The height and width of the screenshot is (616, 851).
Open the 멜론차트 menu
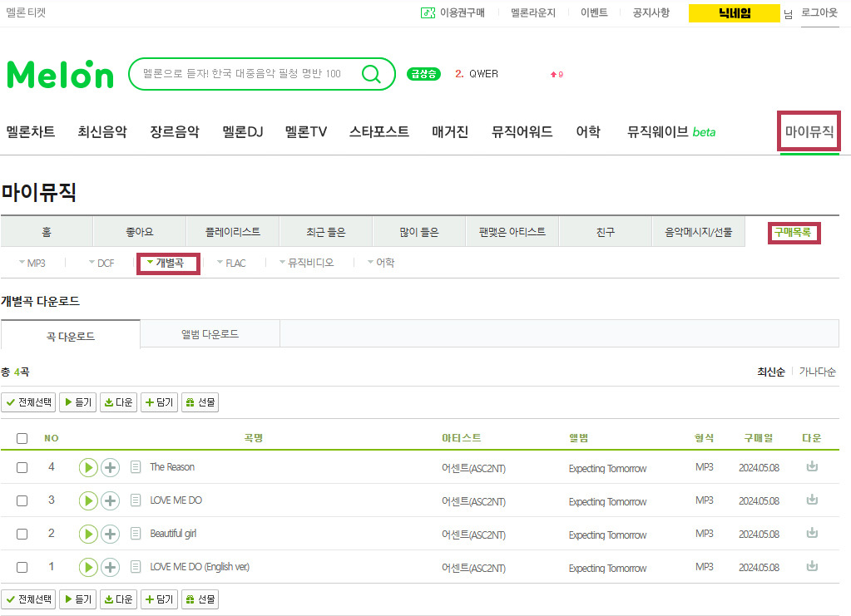pyautogui.click(x=31, y=132)
